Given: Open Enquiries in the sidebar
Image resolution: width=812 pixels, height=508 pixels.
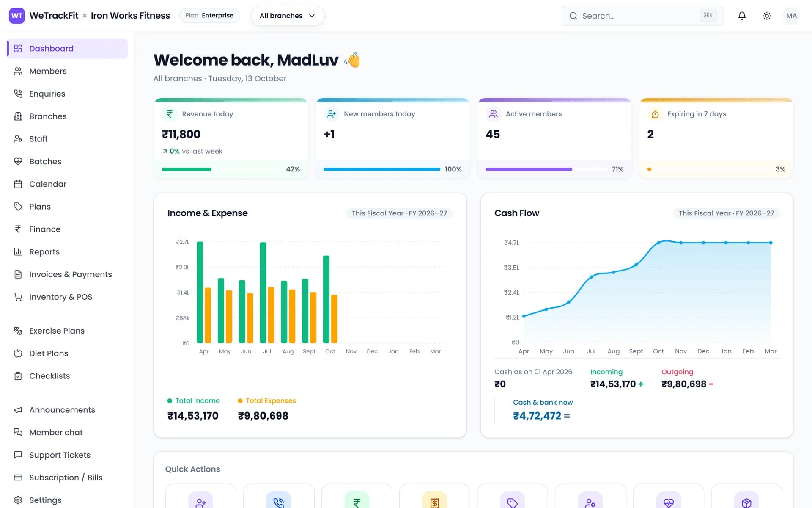Looking at the screenshot, I should 68,94.
